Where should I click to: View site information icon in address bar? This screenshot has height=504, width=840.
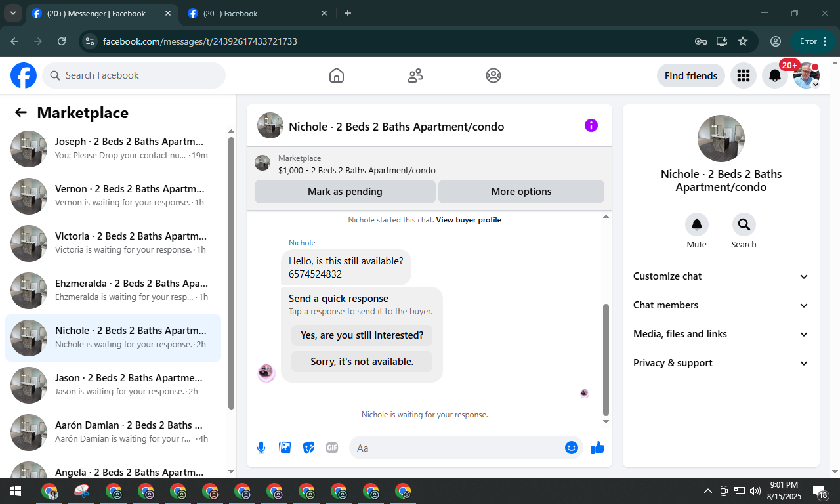[x=90, y=41]
